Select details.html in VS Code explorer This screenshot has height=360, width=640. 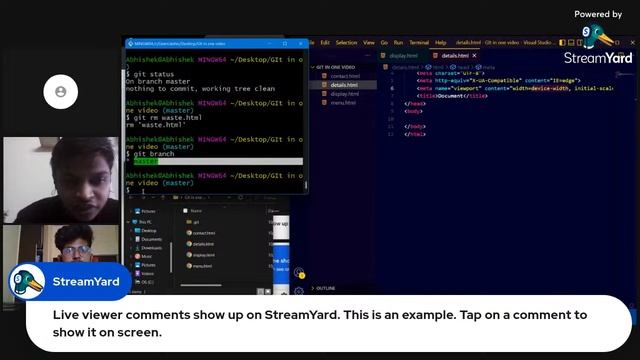(344, 85)
